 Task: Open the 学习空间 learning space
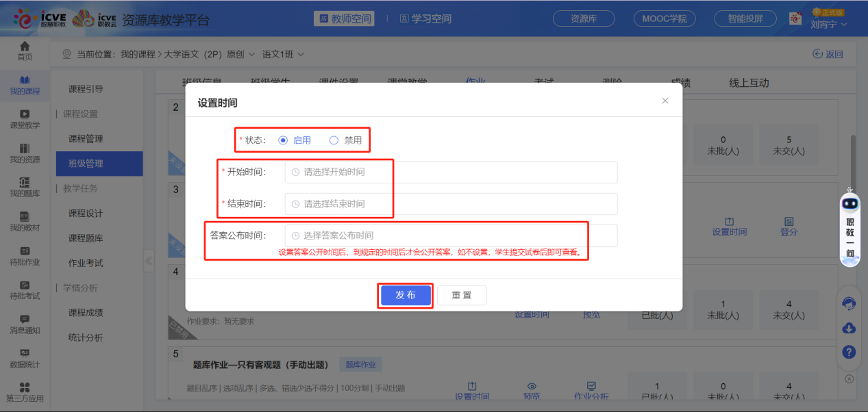click(425, 18)
